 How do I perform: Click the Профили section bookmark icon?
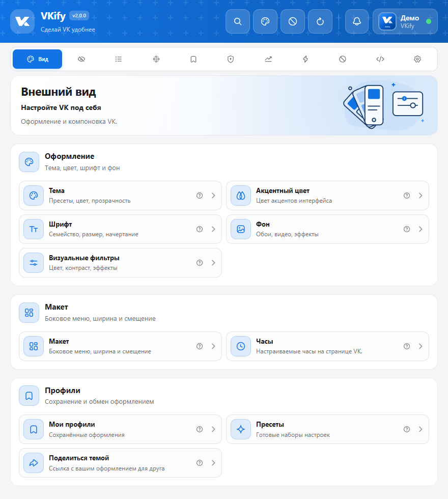click(29, 396)
